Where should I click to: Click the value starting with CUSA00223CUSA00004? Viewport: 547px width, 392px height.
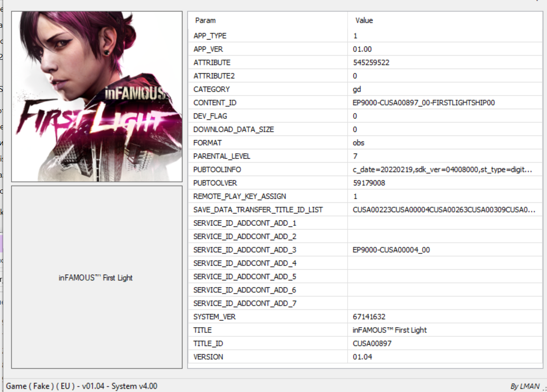point(443,210)
